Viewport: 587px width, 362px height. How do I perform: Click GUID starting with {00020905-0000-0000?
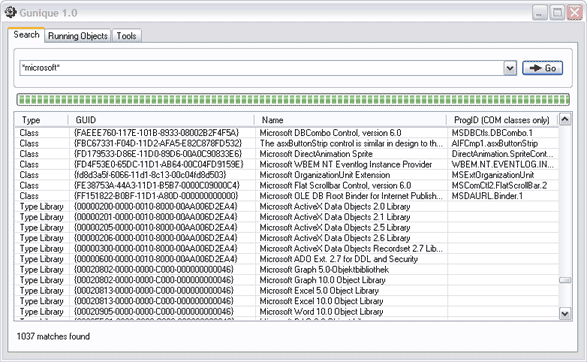tap(153, 311)
